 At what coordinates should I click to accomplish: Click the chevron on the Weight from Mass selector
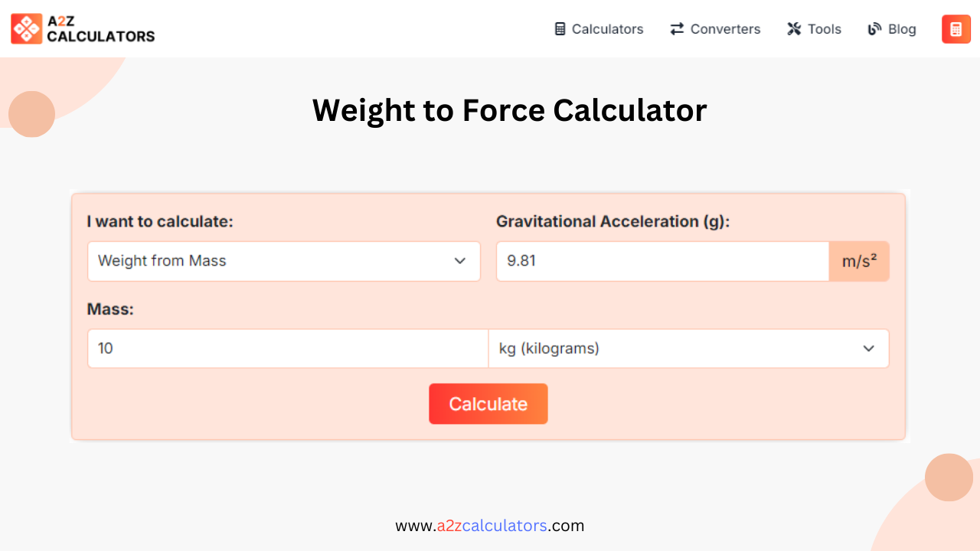click(x=460, y=261)
